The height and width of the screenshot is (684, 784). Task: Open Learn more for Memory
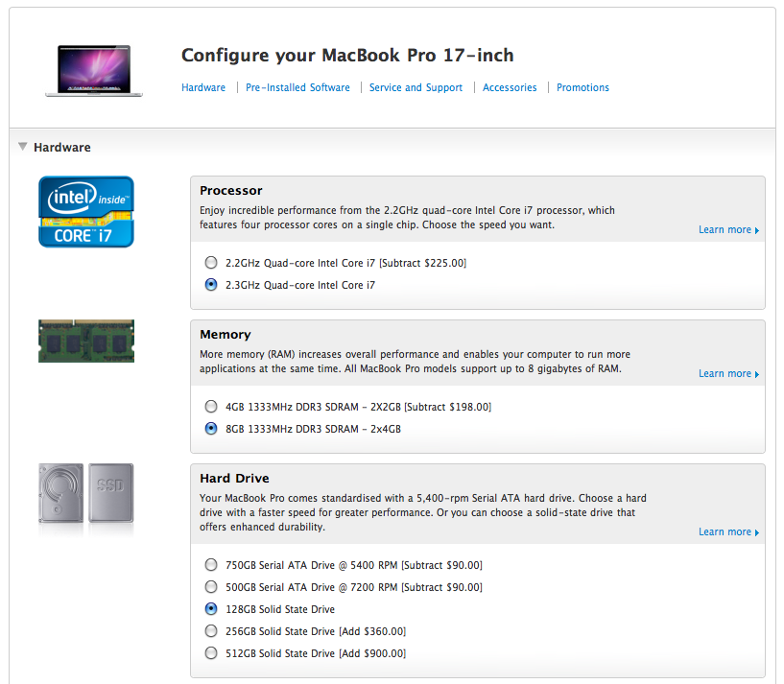click(x=728, y=373)
